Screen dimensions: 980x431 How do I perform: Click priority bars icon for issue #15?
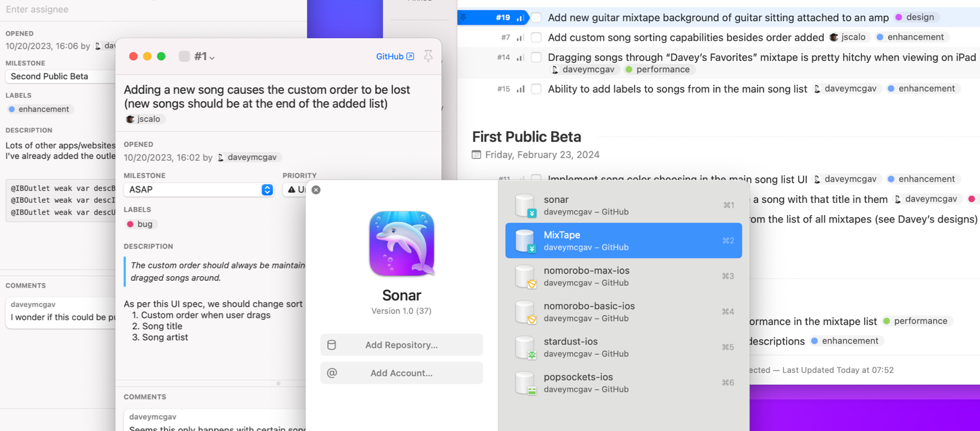(x=520, y=89)
